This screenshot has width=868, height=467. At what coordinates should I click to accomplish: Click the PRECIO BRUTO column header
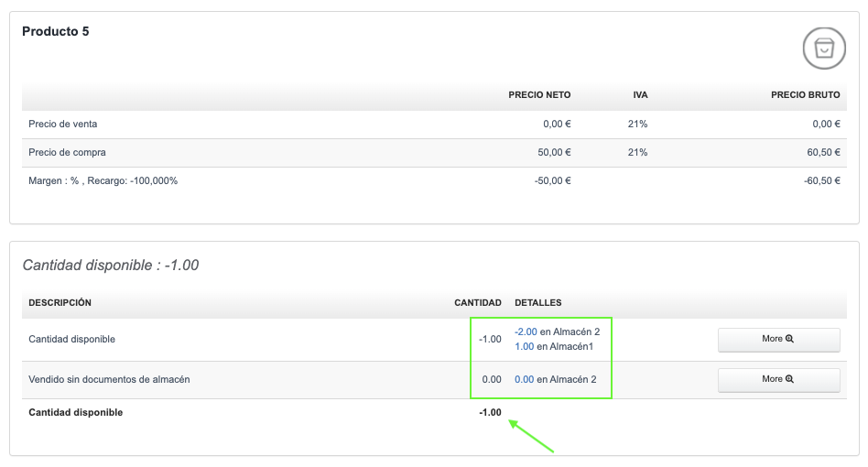[x=805, y=95]
